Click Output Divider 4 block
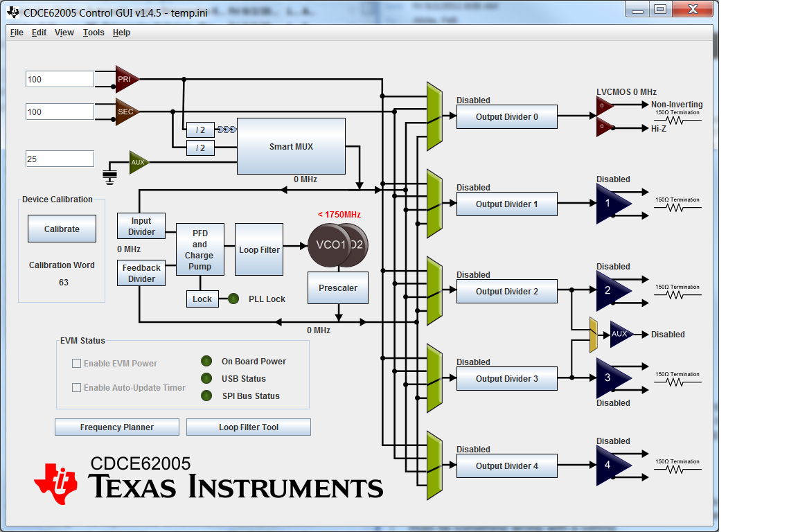The image size is (798, 532). pos(507,465)
